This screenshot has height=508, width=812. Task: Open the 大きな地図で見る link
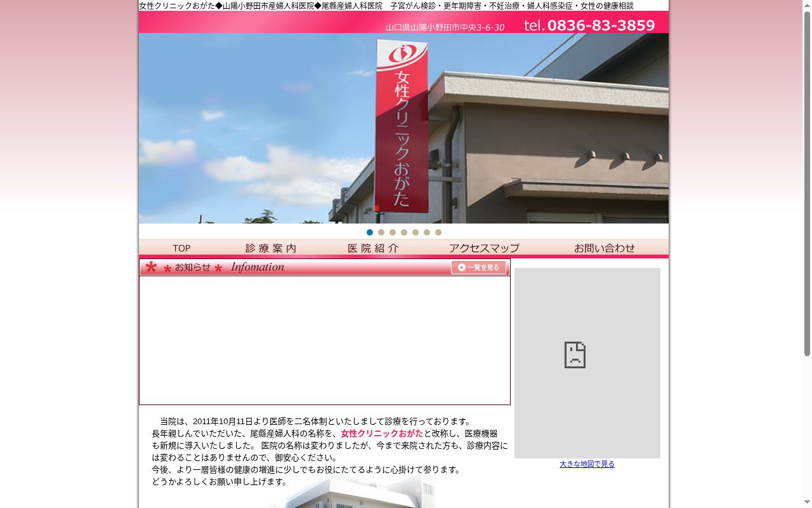pyautogui.click(x=587, y=464)
